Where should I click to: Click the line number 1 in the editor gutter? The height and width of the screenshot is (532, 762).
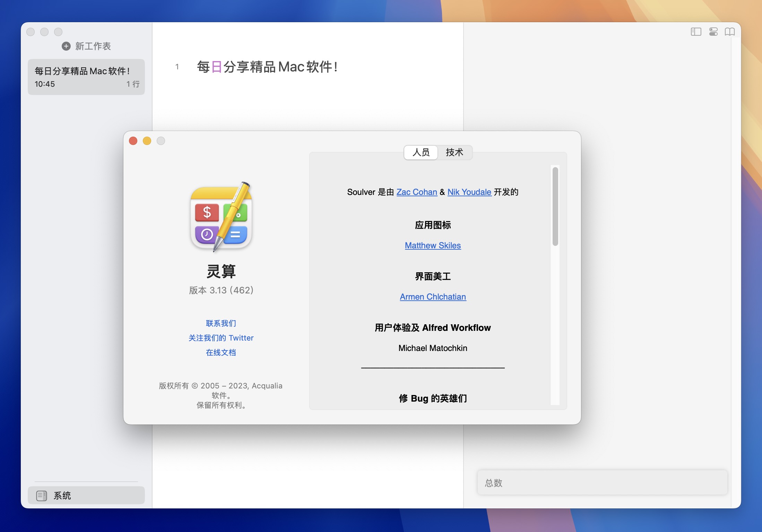point(177,67)
